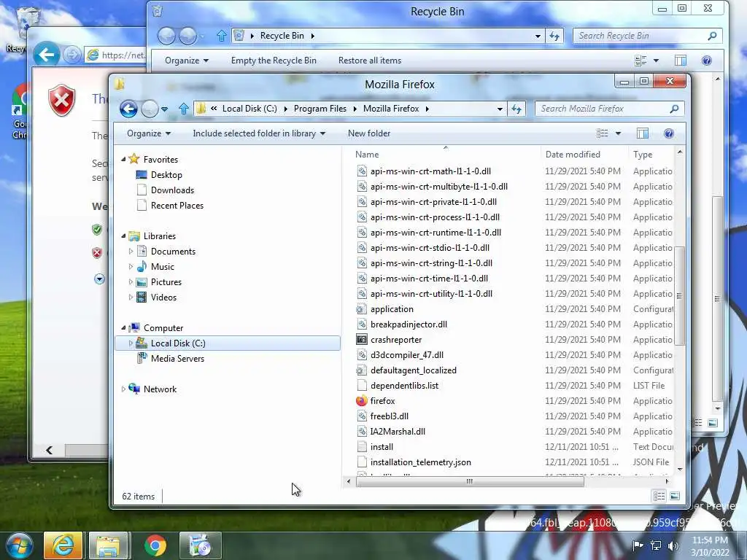Click the Search Recycle Bin box
Viewport: 747px width, 560px height.
click(x=648, y=36)
